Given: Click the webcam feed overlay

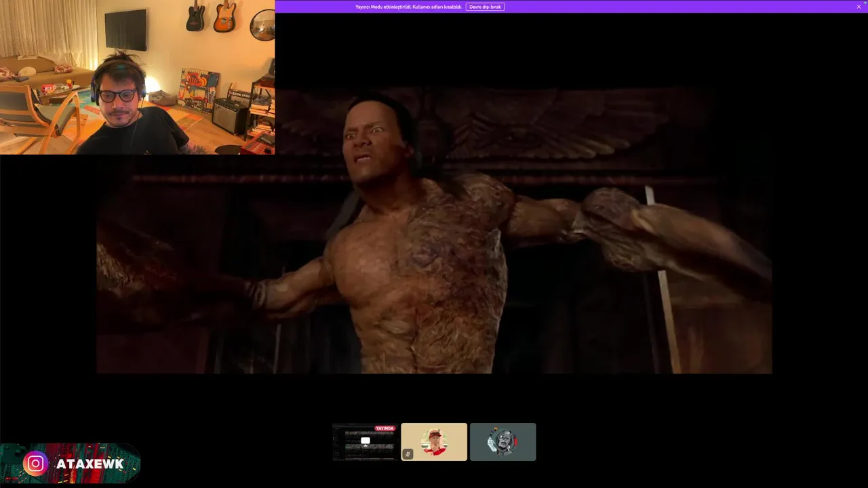Looking at the screenshot, I should (x=137, y=77).
